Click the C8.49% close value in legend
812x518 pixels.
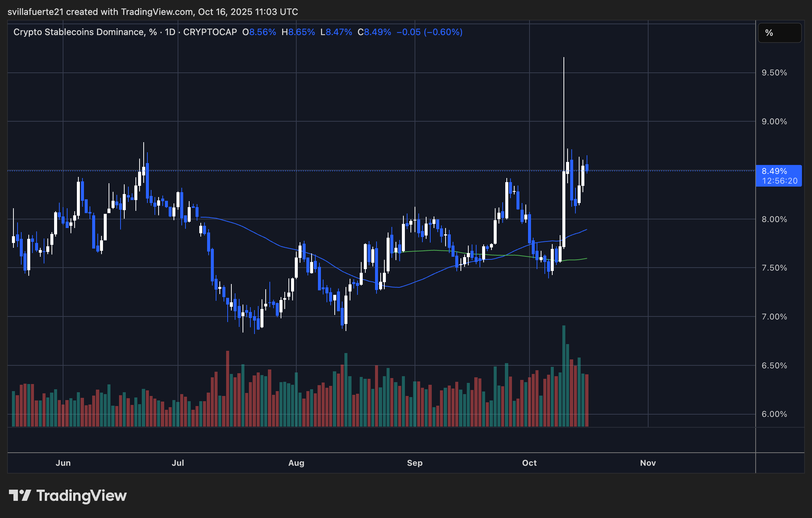[x=374, y=32]
